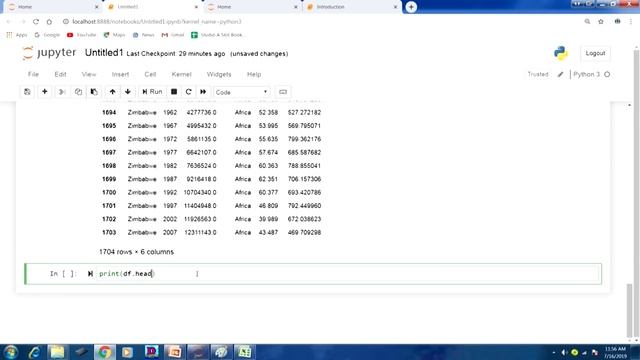Paste cells below with the paste icon

pos(94,92)
